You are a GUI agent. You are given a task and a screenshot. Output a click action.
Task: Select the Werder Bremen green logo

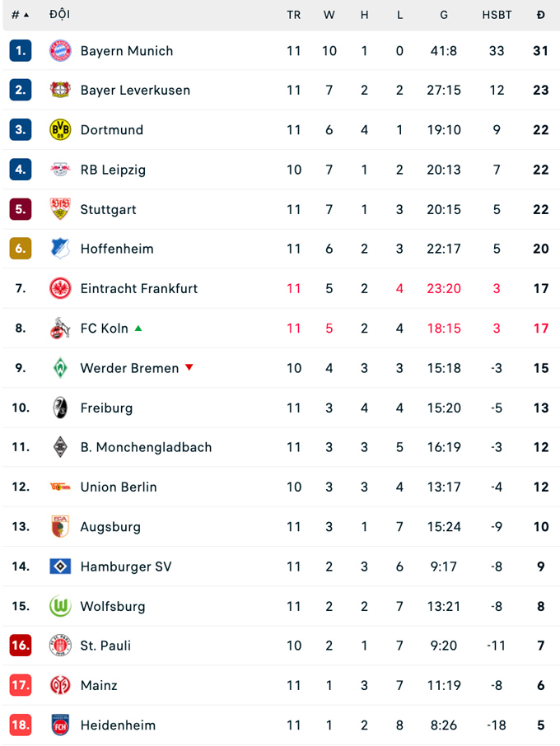click(60, 368)
